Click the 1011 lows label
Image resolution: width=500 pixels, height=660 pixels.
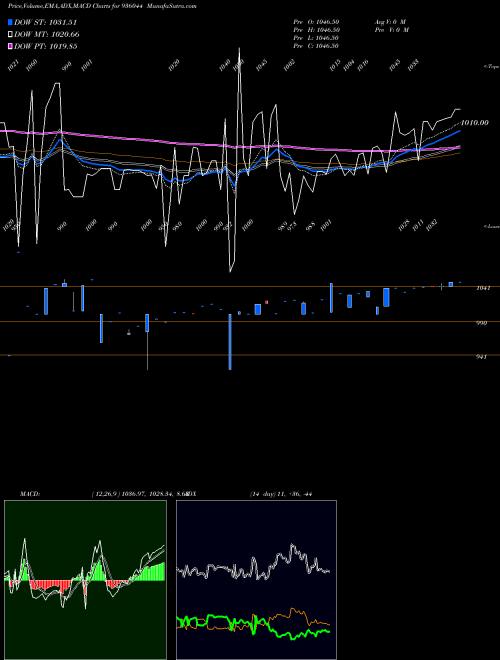click(x=418, y=226)
